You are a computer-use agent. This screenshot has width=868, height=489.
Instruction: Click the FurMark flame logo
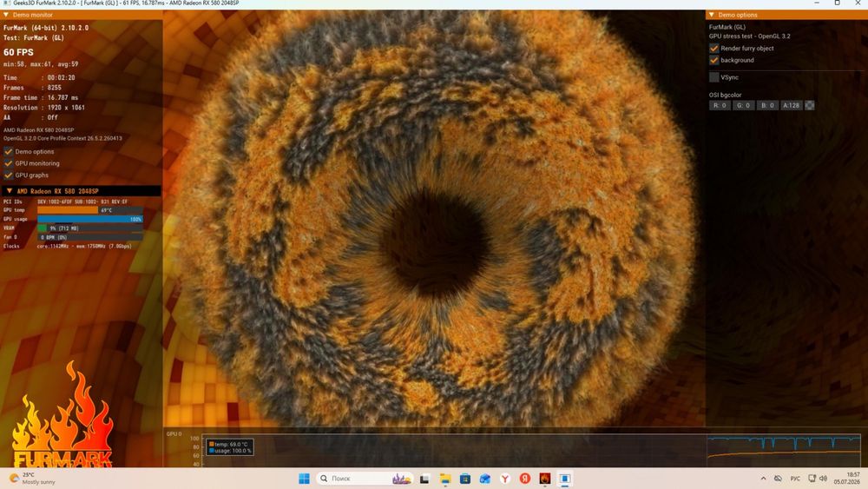coord(62,415)
